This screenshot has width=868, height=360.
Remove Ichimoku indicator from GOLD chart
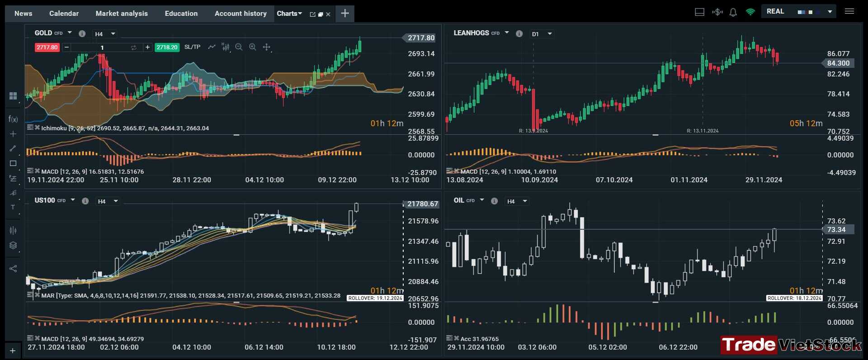[x=37, y=128]
